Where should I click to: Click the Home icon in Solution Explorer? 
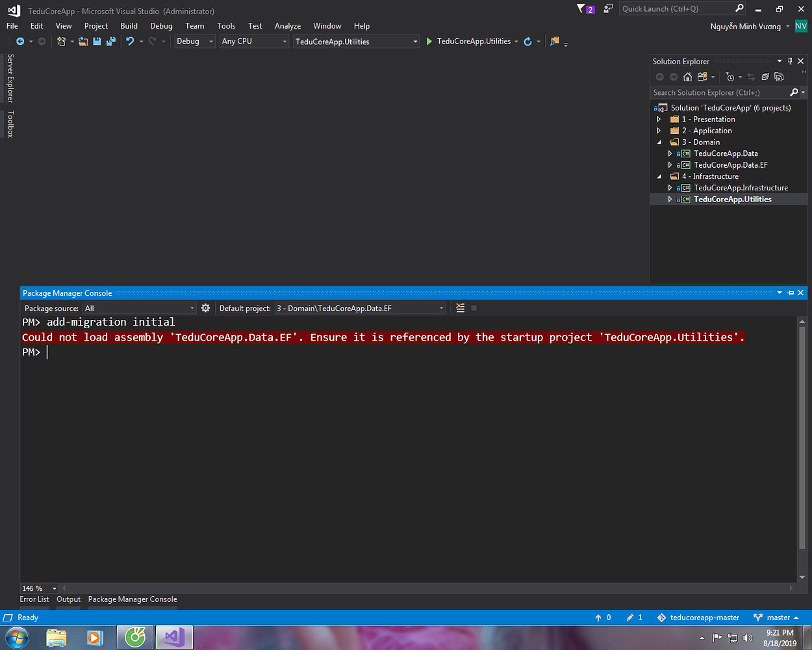point(687,77)
